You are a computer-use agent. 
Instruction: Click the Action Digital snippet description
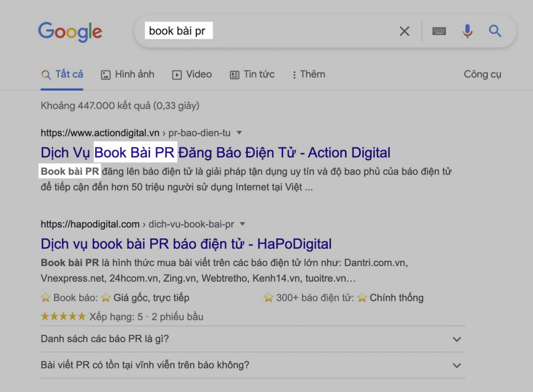point(246,179)
